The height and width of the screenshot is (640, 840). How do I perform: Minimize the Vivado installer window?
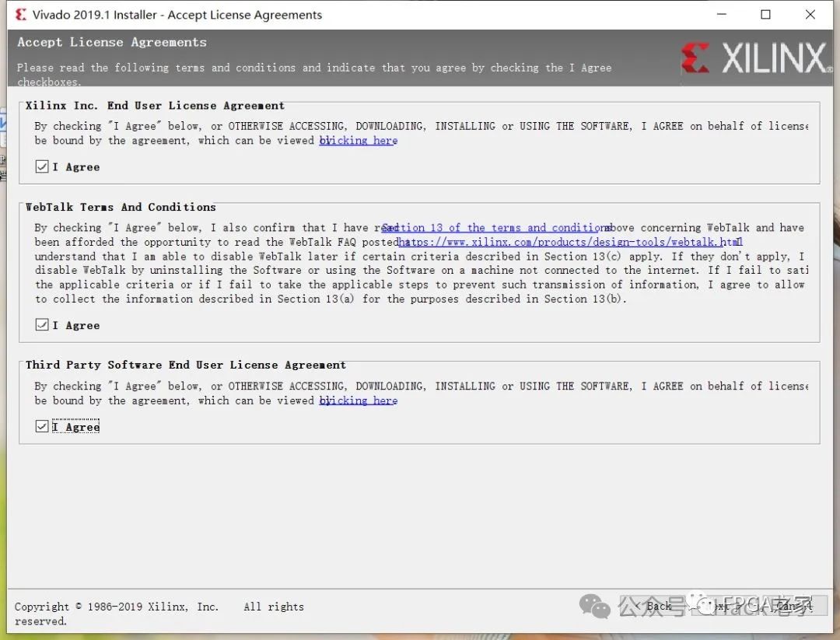pyautogui.click(x=722, y=15)
